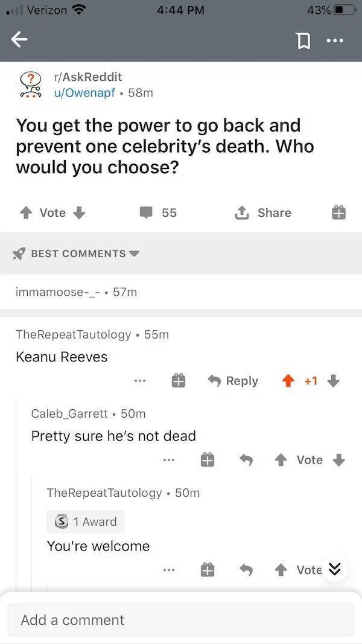Upvote the main post
362x644 pixels.
click(x=27, y=212)
